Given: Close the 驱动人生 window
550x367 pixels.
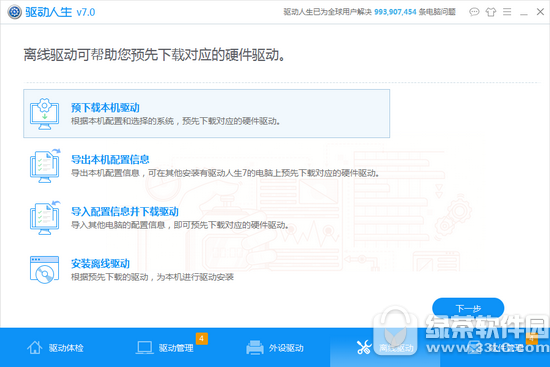Looking at the screenshot, I should tap(540, 12).
